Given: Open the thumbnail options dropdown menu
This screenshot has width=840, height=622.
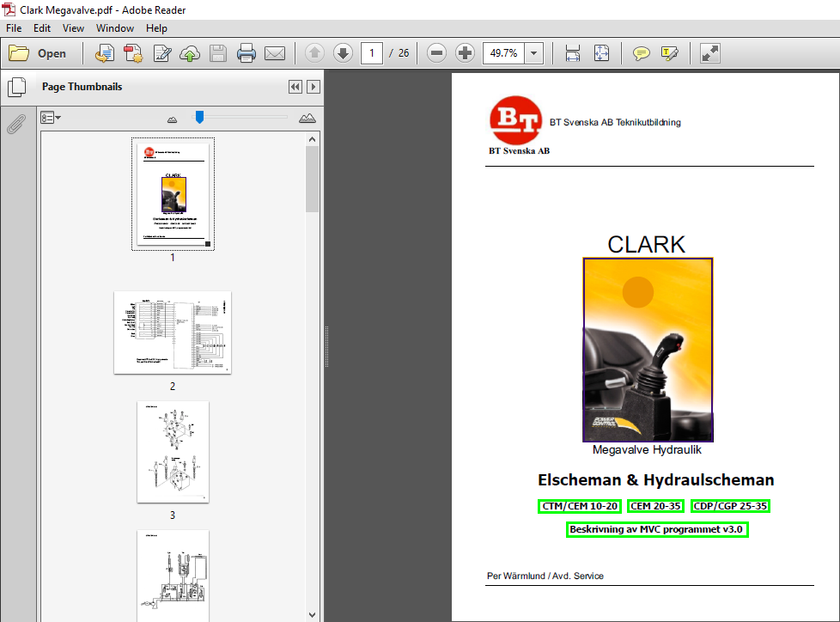Looking at the screenshot, I should [51, 118].
